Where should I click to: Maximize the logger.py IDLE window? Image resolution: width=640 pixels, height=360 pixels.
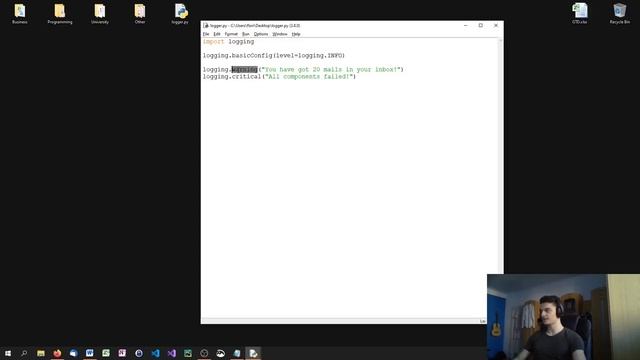(481, 25)
